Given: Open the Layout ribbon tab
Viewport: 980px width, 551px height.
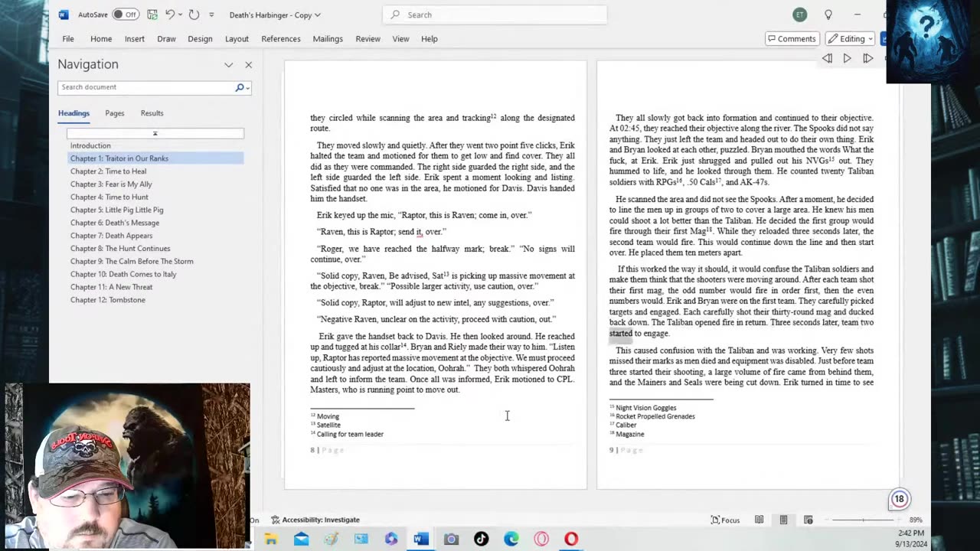Looking at the screenshot, I should coord(237,38).
